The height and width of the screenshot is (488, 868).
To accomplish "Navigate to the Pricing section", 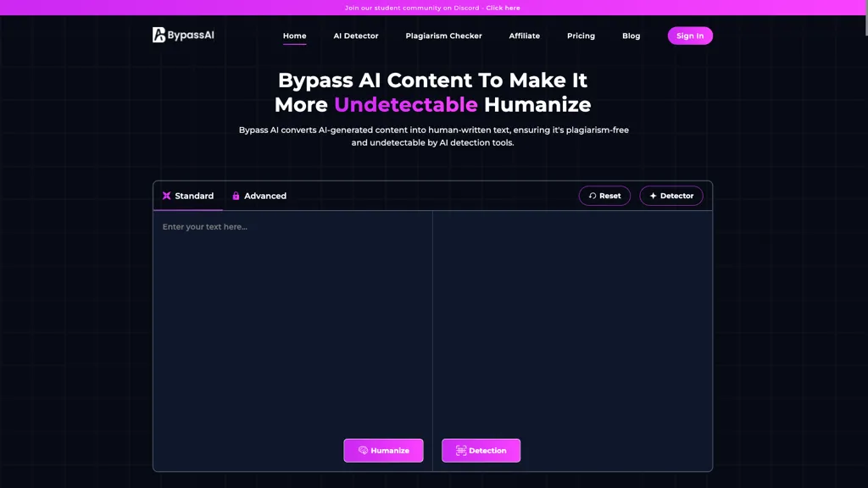I will (x=581, y=36).
